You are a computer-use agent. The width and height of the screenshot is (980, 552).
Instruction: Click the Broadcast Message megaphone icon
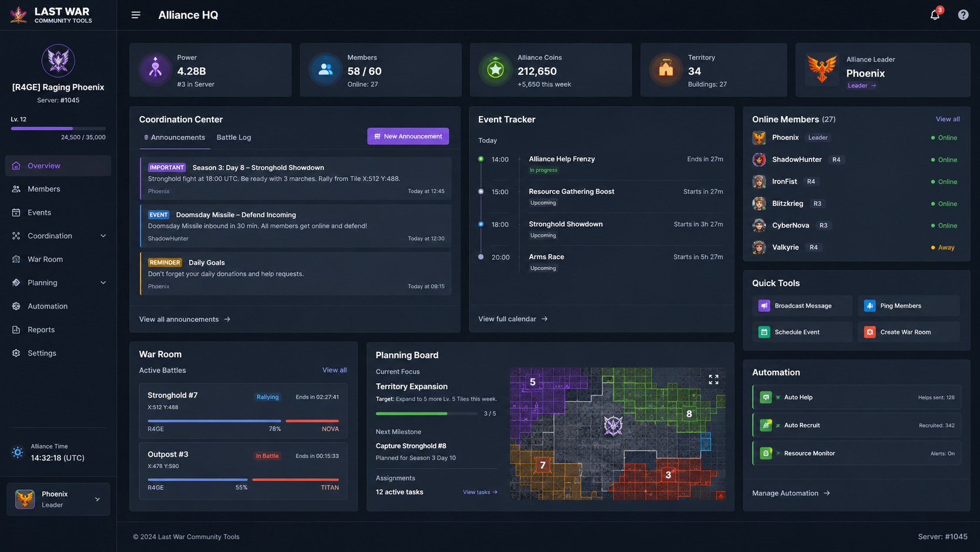click(x=764, y=306)
